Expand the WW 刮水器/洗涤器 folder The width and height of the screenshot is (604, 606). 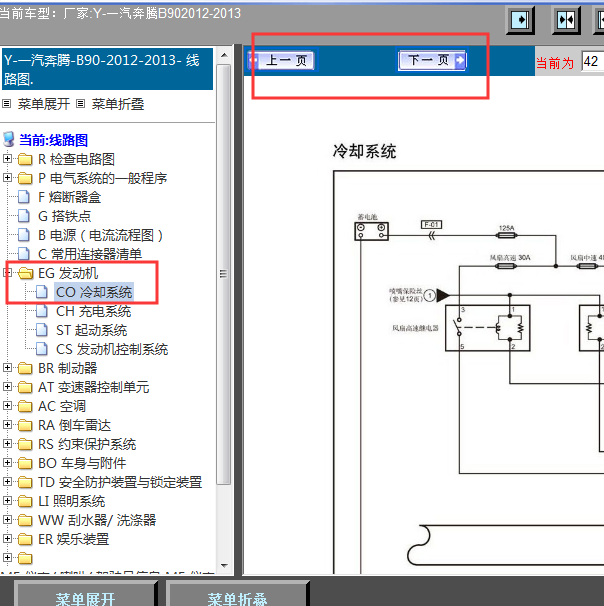[7, 519]
